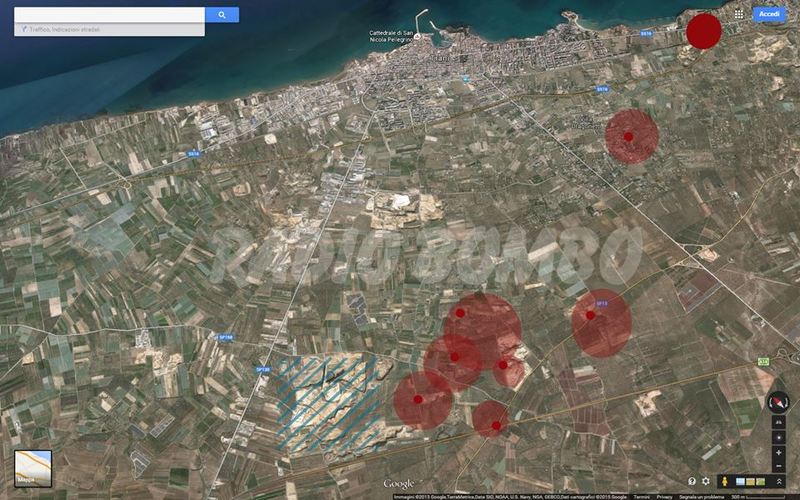The height and width of the screenshot is (500, 800).
Task: Click the Accedi sign-in button
Action: click(769, 14)
